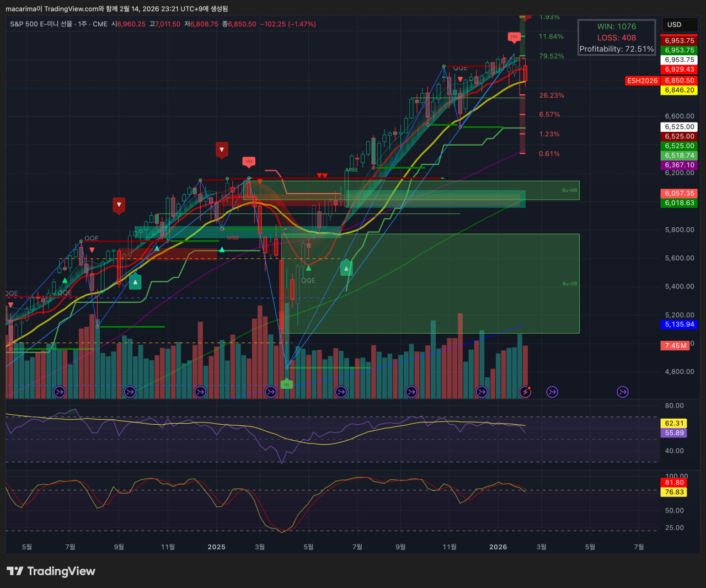Select the Bu-OB order block label
This screenshot has height=588, width=706.
[x=570, y=284]
